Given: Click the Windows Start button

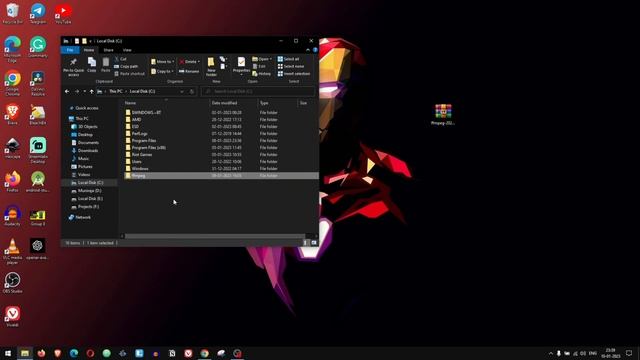Looking at the screenshot, I should point(8,353).
